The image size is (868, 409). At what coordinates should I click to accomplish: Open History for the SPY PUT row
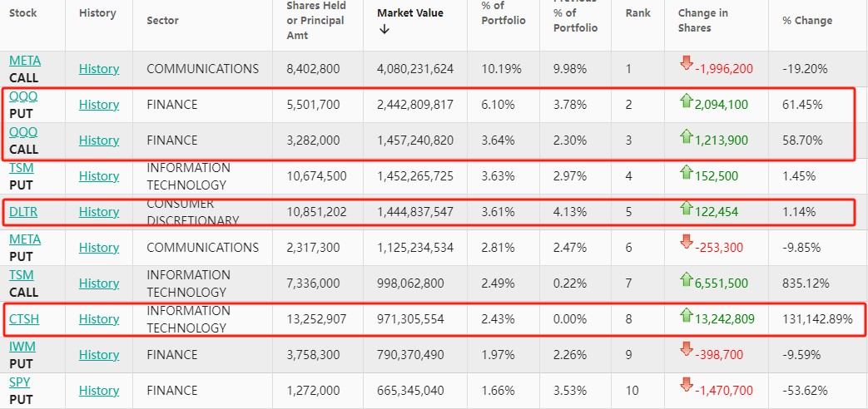tap(99, 391)
